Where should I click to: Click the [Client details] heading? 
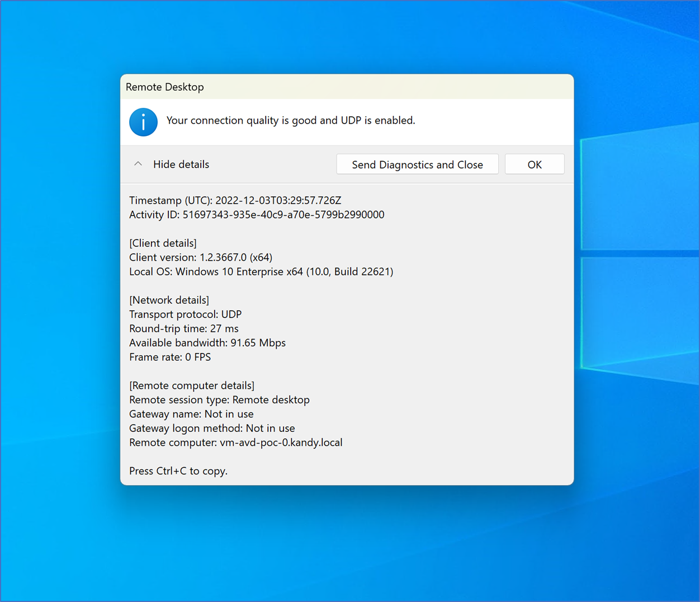point(163,243)
